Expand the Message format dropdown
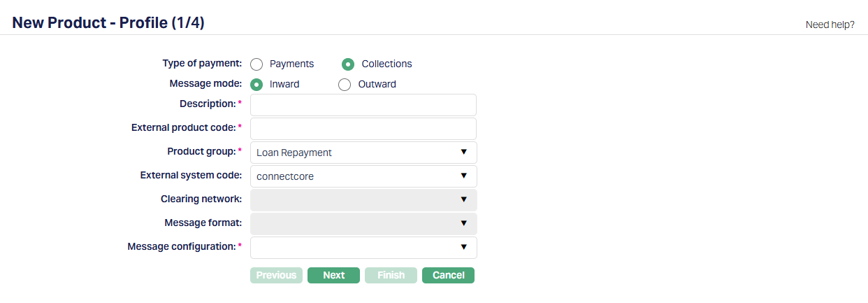The height and width of the screenshot is (303, 868). point(363,223)
